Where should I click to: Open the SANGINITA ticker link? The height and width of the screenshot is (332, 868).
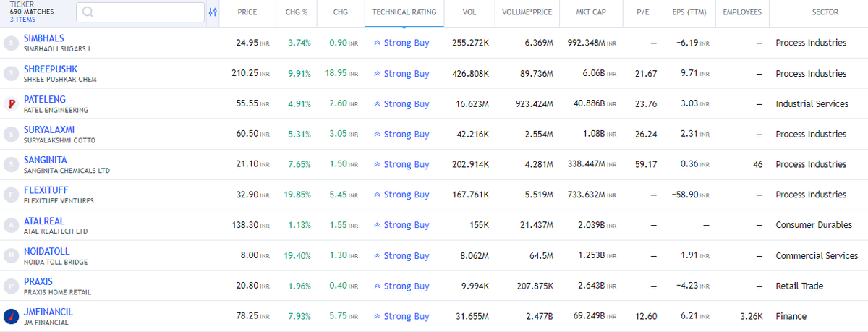(x=46, y=159)
